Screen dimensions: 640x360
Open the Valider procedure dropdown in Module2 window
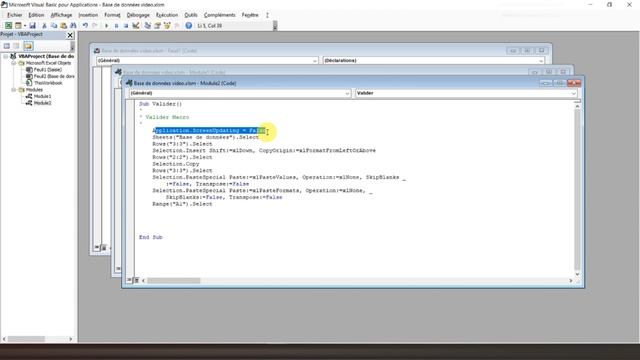tap(573, 93)
